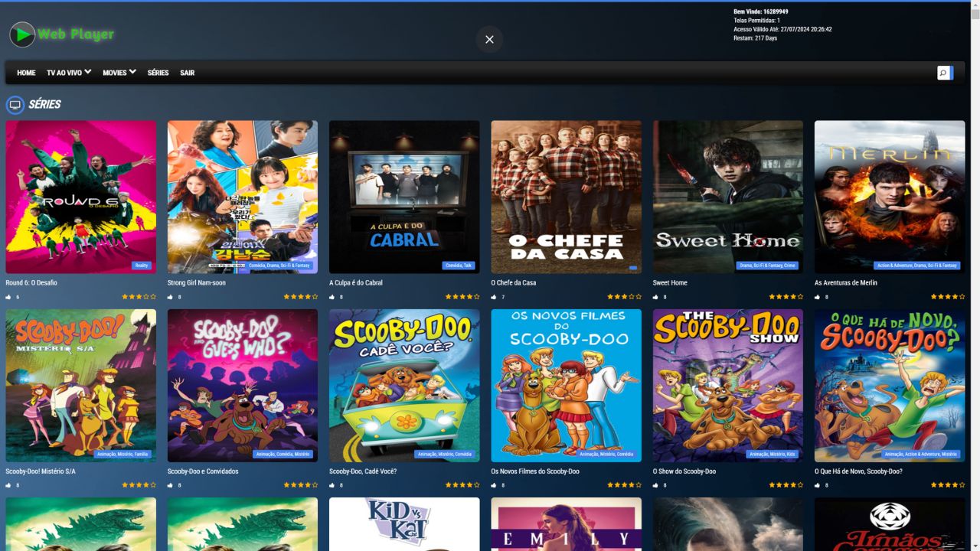Screen dimensions: 980x551
Task: Like Sweet Home with thumbs-up icon
Action: pyautogui.click(x=655, y=297)
